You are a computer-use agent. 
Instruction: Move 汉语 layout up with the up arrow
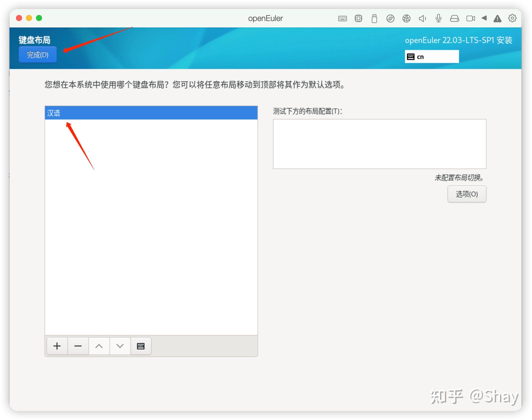click(99, 346)
